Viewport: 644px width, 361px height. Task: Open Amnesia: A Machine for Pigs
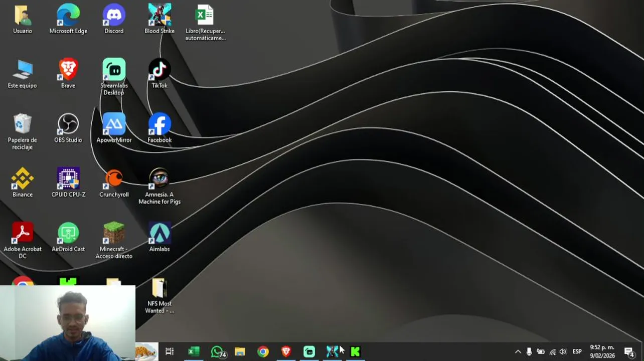tap(159, 187)
